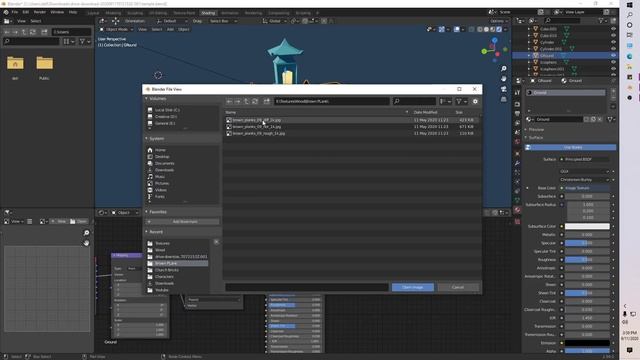Image resolution: width=640 pixels, height=360 pixels.
Task: Open File View display mode dropdown
Action: click(x=445, y=101)
